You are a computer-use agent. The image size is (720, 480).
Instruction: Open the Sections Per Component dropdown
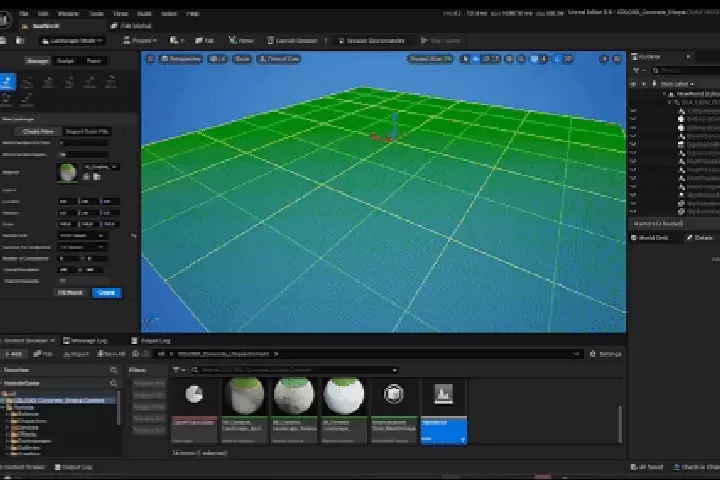(x=82, y=247)
